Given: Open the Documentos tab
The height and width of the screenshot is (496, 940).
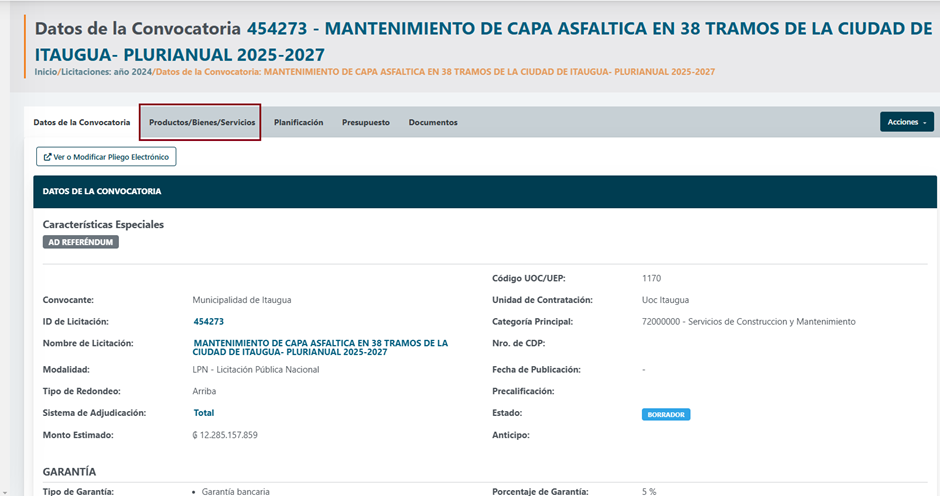Looking at the screenshot, I should [x=433, y=122].
